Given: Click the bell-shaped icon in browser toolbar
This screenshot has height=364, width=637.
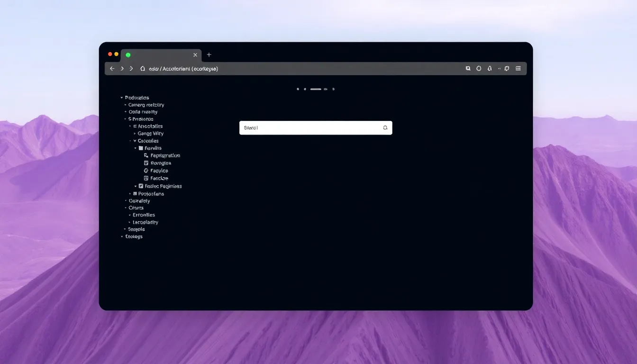Looking at the screenshot, I should 490,69.
